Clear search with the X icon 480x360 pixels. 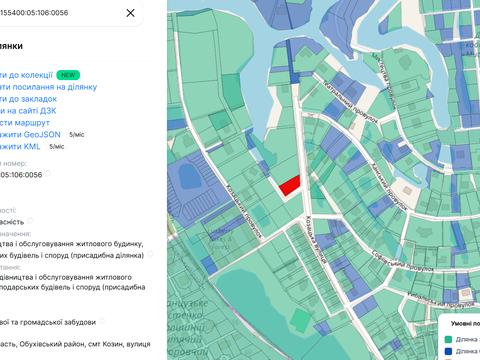pyautogui.click(x=130, y=13)
